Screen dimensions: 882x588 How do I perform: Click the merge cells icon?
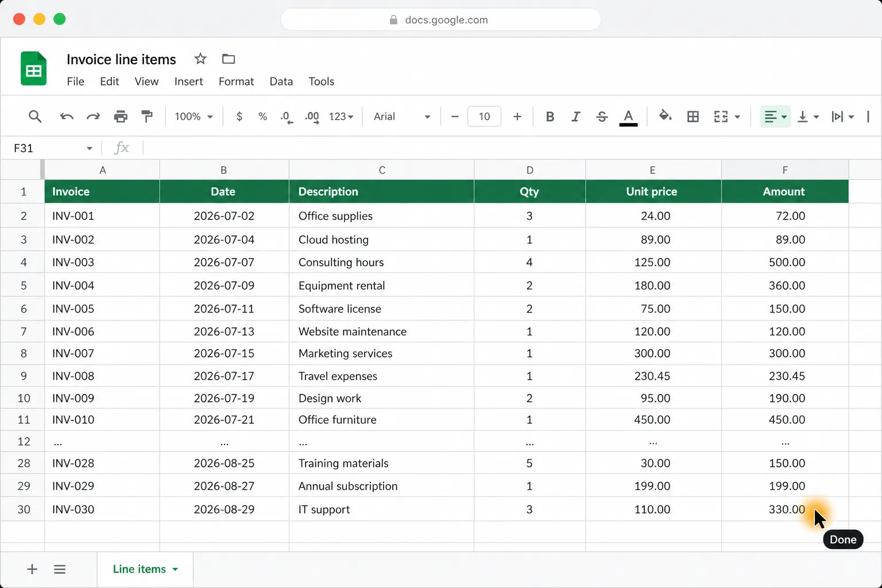[x=721, y=117]
